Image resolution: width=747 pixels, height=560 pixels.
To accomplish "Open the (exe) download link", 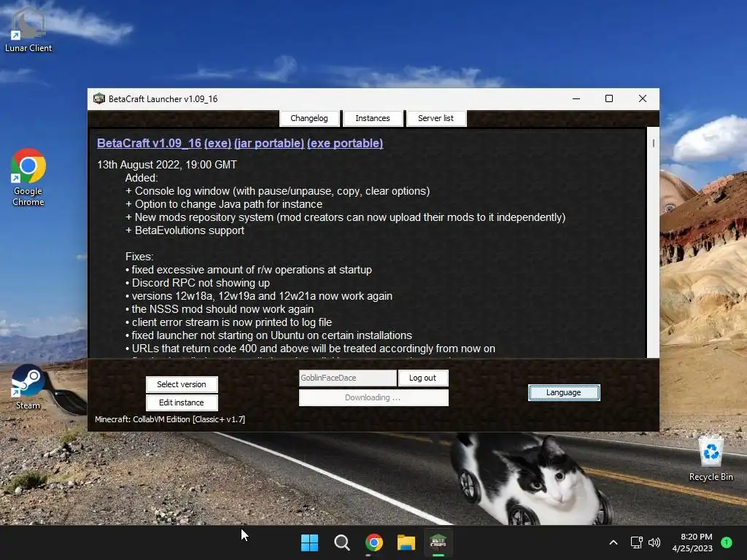I will 217,144.
